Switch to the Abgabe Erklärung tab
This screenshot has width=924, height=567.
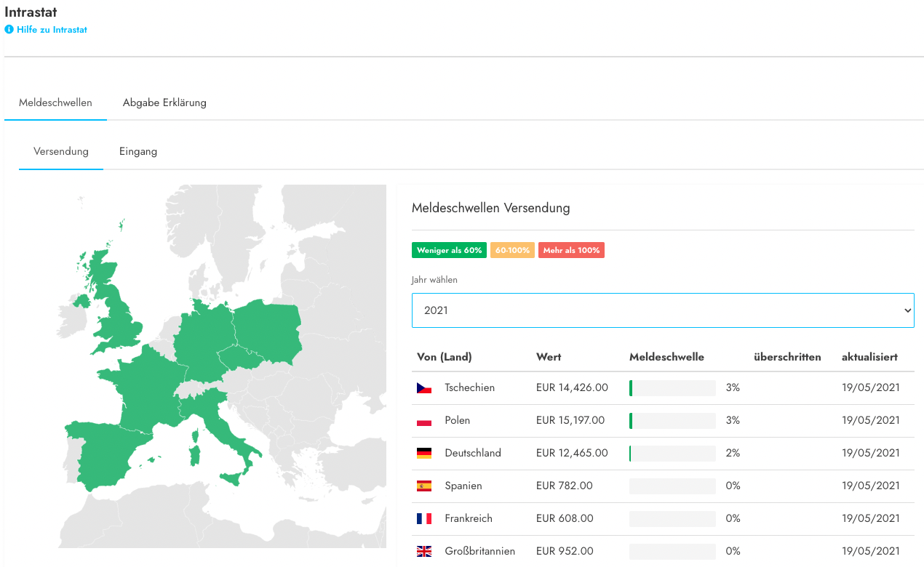[x=164, y=102]
